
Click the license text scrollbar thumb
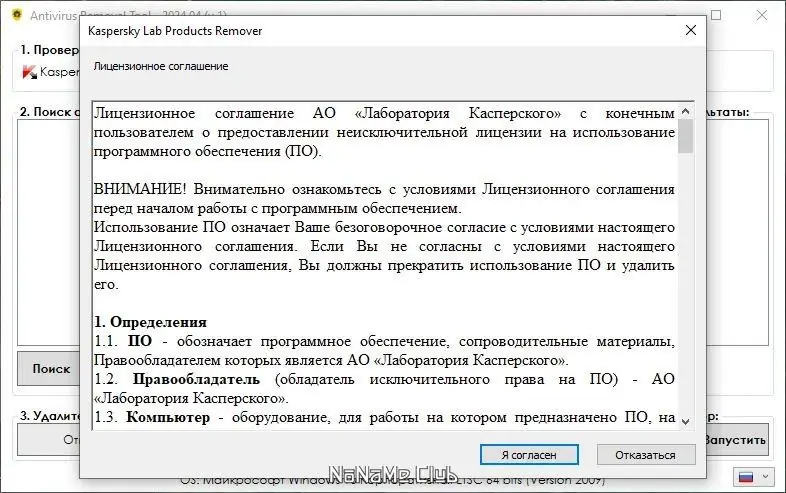tap(685, 136)
